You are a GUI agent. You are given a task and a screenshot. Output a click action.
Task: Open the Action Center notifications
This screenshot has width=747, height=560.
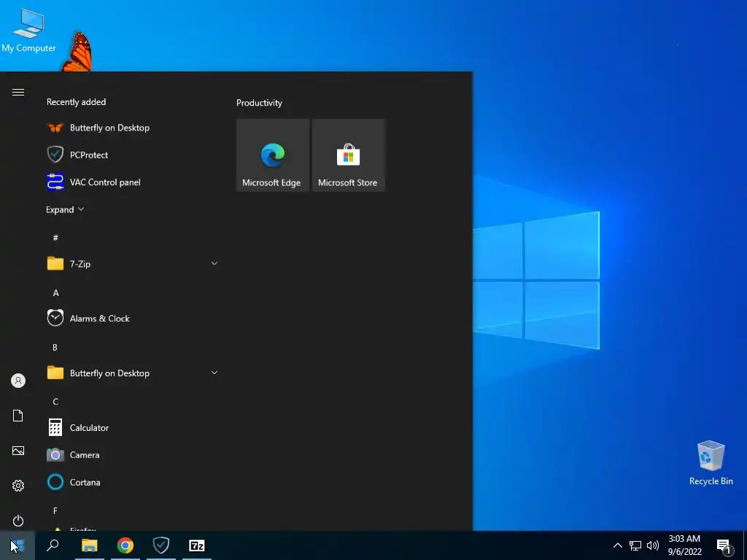(724, 545)
